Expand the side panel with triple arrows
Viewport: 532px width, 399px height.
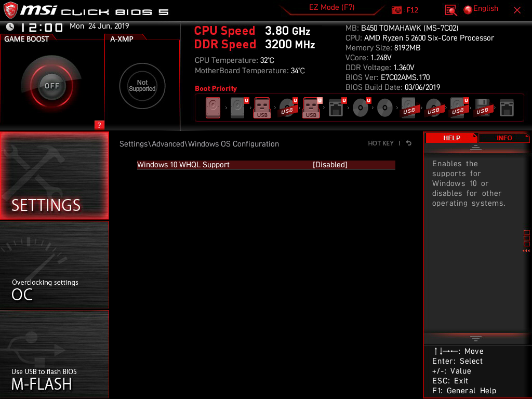526,251
